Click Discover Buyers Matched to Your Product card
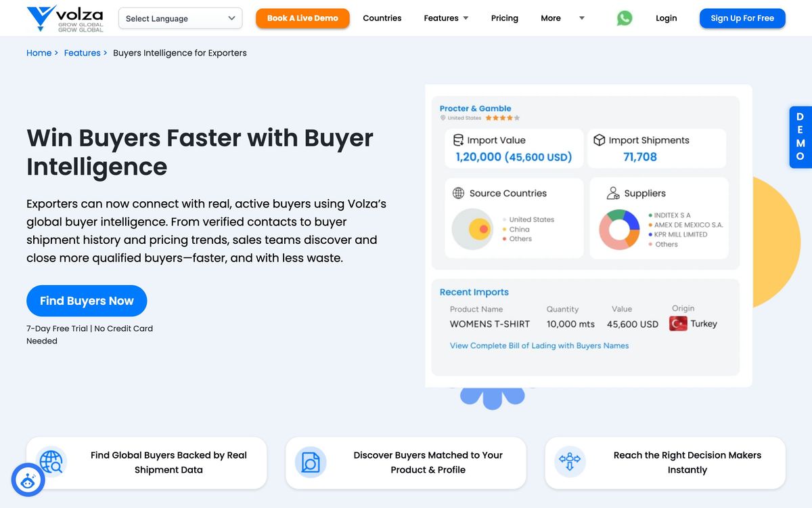 click(x=405, y=463)
